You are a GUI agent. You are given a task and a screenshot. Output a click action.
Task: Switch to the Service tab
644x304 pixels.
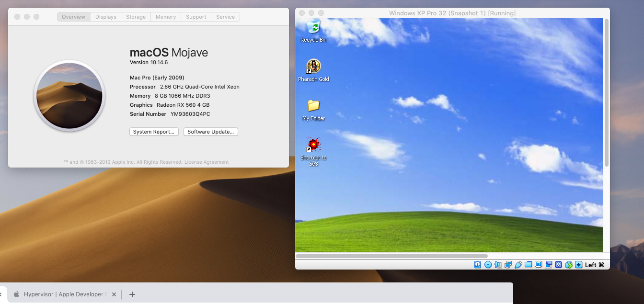225,17
